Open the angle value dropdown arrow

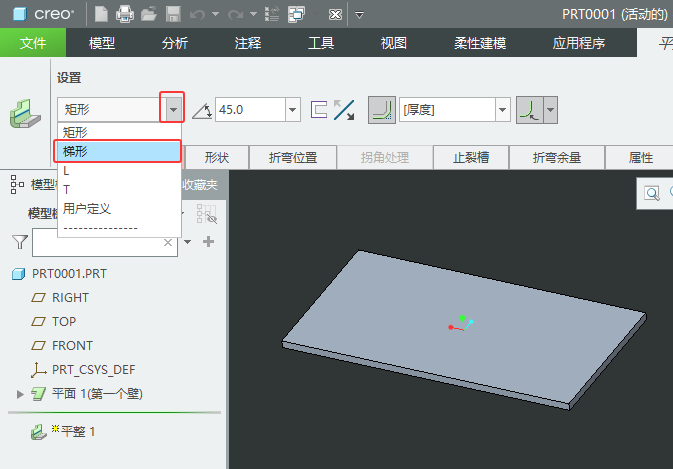tap(292, 110)
